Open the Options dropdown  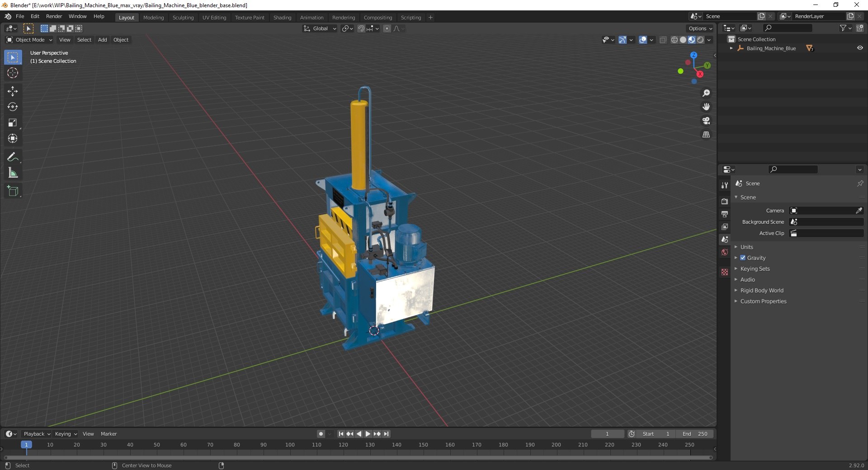700,28
